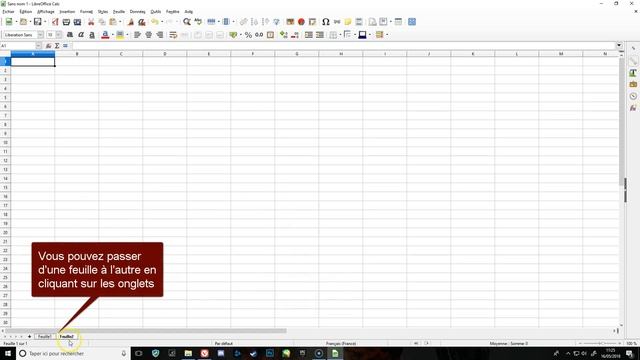This screenshot has width=640, height=360.
Task: Open the Fichier menu
Action: [x=8, y=11]
